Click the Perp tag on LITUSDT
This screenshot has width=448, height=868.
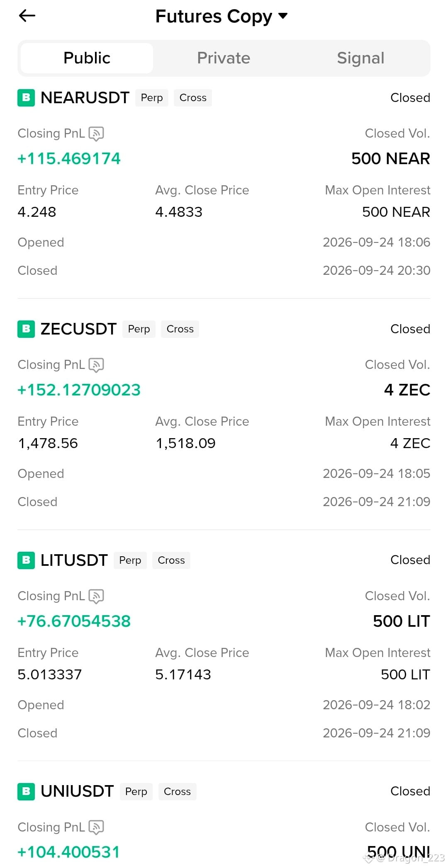pyautogui.click(x=130, y=560)
